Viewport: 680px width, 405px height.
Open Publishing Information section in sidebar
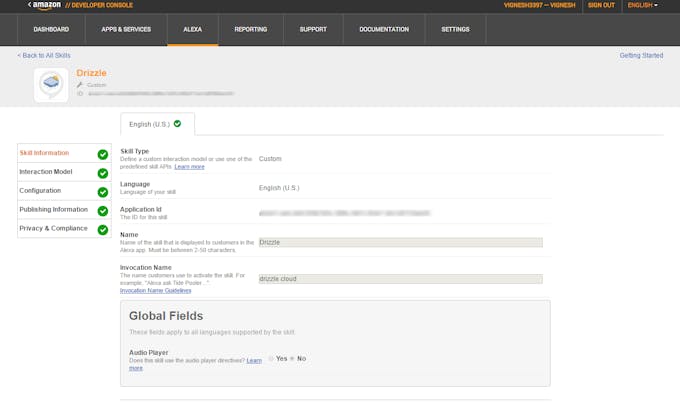[x=64, y=209]
